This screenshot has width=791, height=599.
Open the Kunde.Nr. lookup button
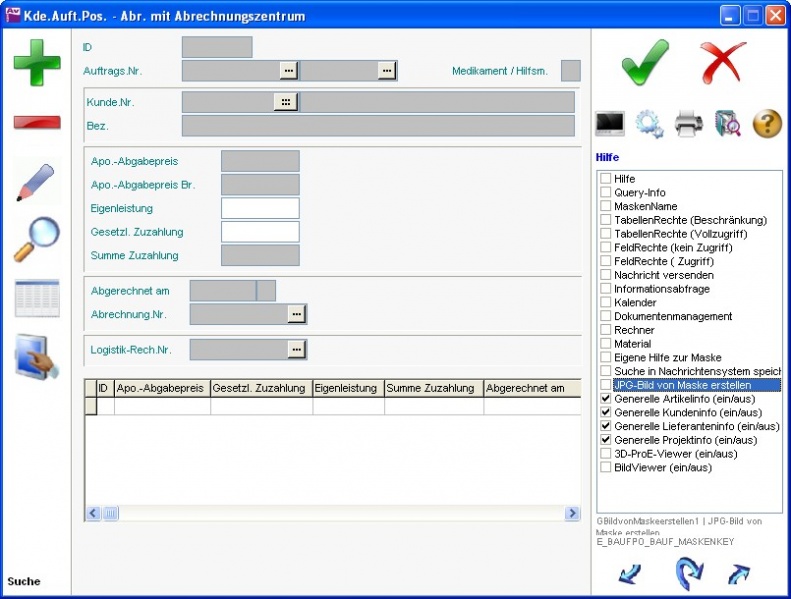click(286, 101)
